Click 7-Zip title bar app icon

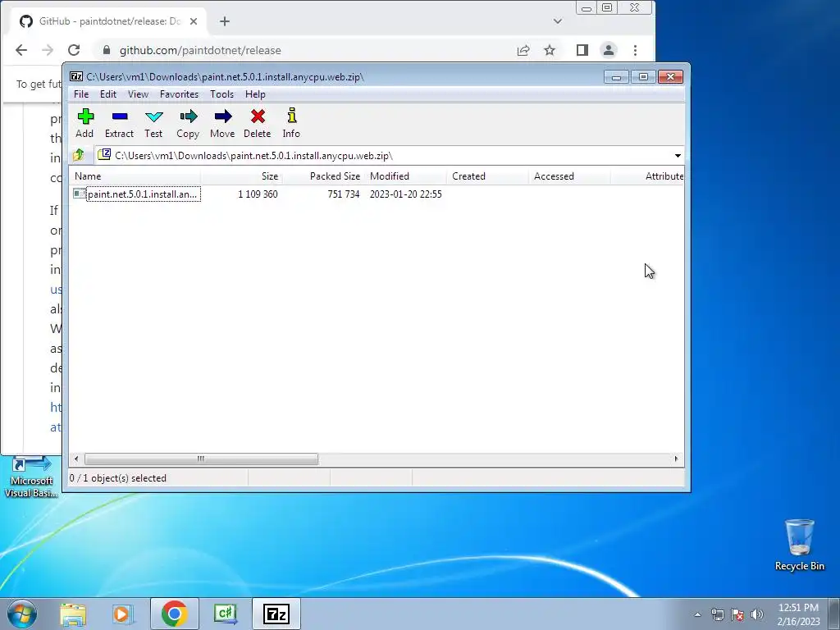coord(76,76)
